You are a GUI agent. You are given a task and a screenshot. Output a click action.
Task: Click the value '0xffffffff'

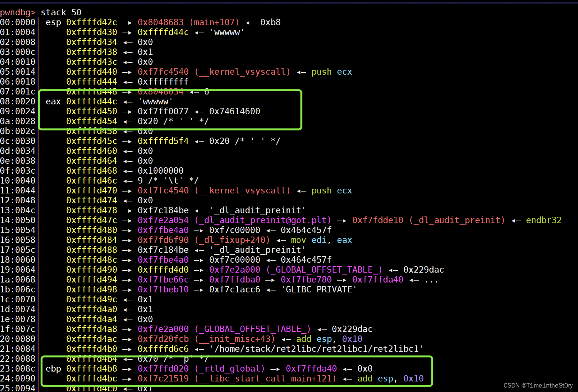163,82
